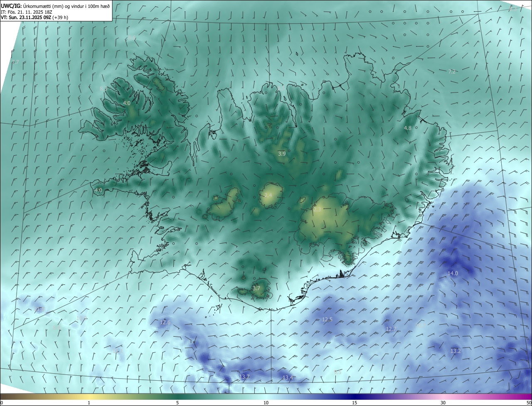Click the 4.0 value on the Westfjords
The width and height of the screenshot is (532, 406).
pyautogui.click(x=127, y=103)
